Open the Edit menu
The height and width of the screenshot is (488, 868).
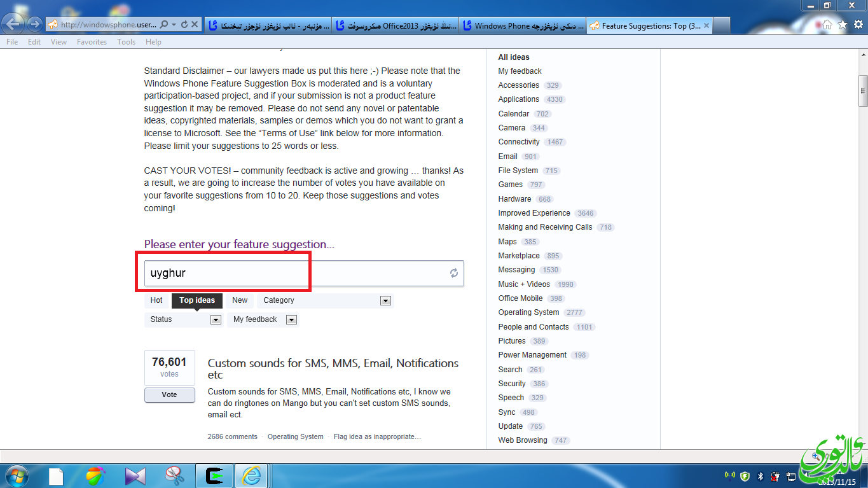click(x=34, y=42)
